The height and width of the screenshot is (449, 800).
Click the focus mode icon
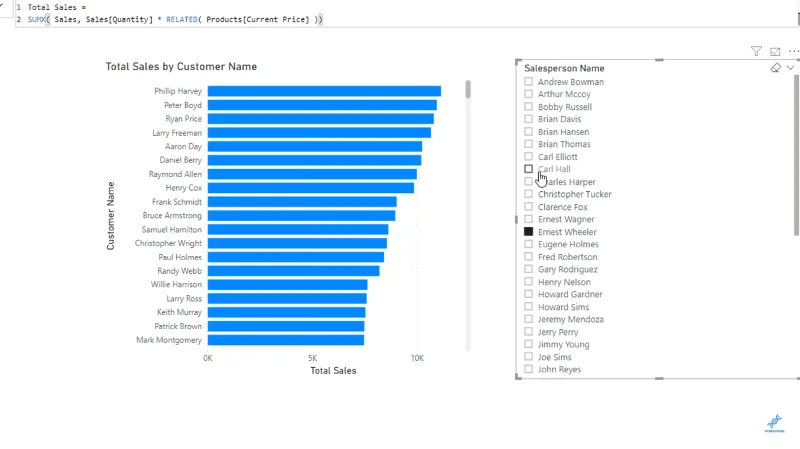[x=775, y=52]
